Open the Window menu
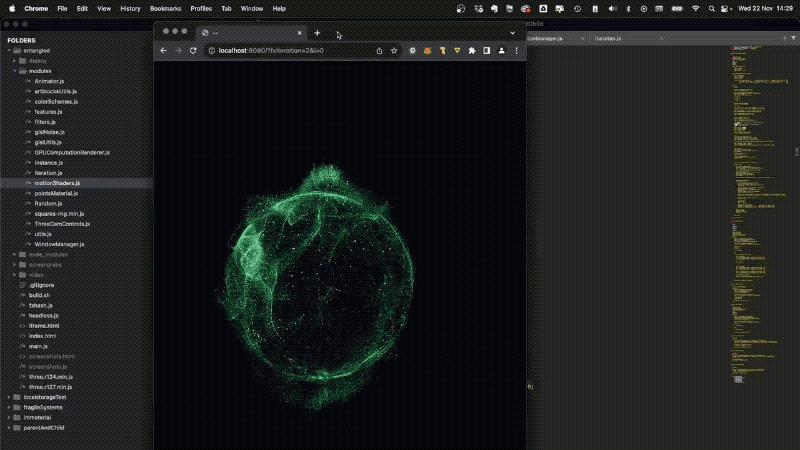 pyautogui.click(x=252, y=9)
